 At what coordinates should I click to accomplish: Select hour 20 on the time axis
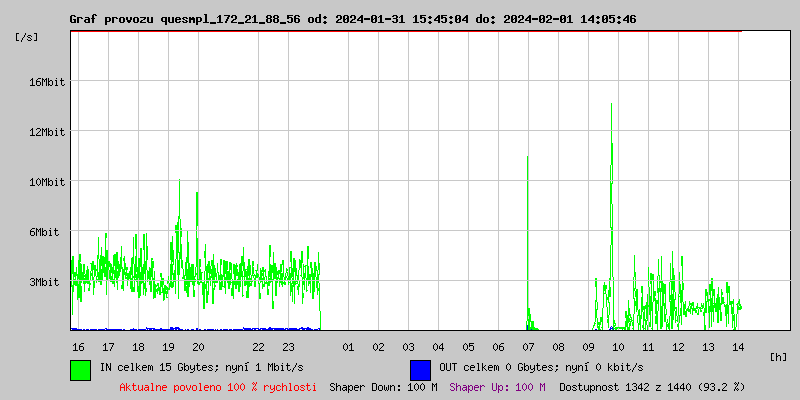click(198, 347)
